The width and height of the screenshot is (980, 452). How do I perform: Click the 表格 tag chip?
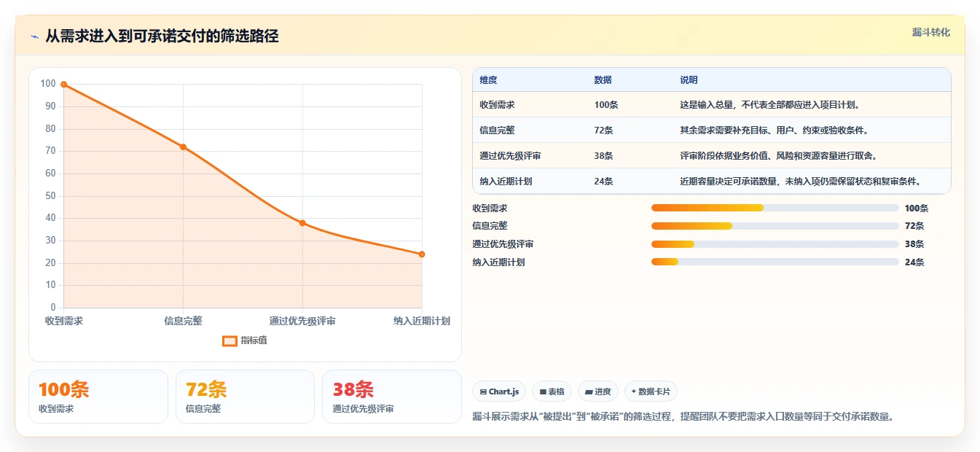552,391
